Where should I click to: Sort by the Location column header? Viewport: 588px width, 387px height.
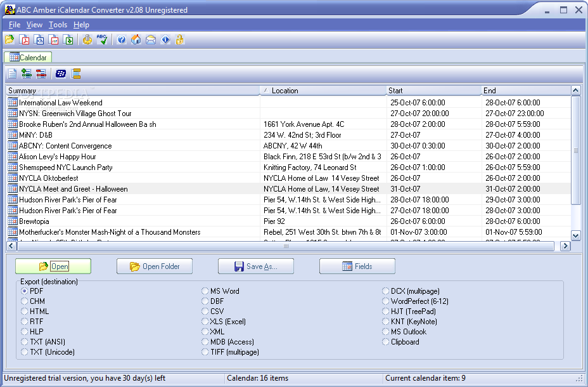coord(323,91)
